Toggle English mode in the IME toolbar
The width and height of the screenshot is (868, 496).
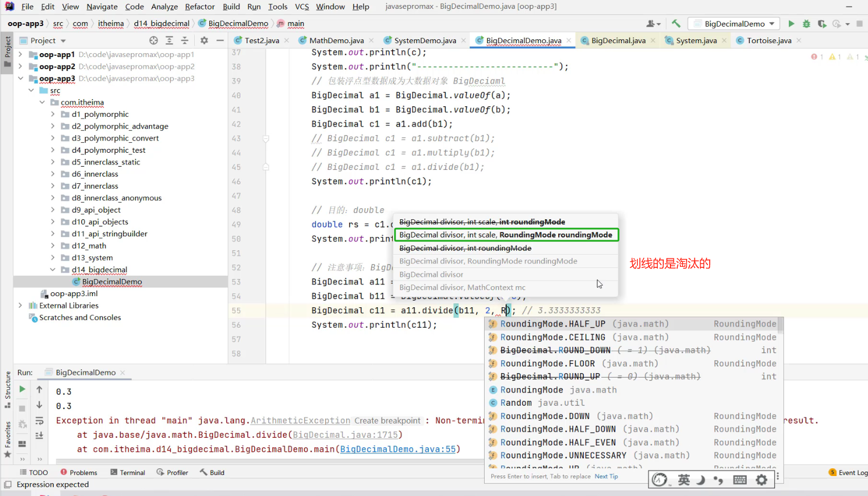(x=684, y=480)
